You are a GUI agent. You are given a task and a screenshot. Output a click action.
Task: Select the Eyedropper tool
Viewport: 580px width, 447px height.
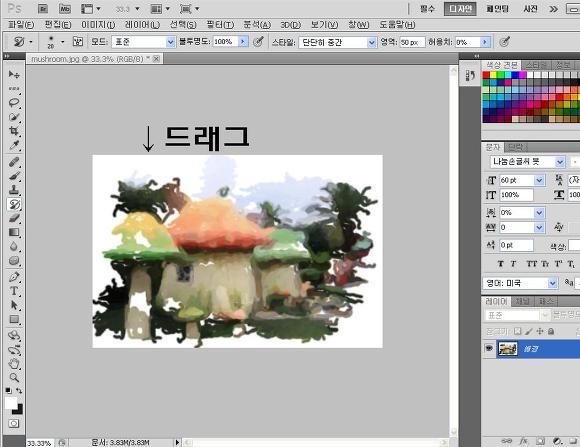coord(14,145)
